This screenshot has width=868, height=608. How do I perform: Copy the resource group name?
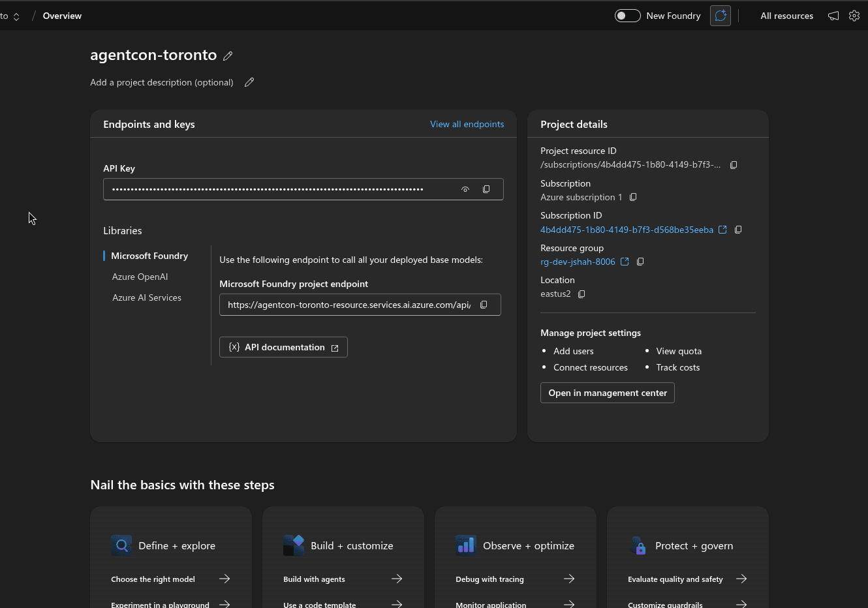click(x=640, y=262)
